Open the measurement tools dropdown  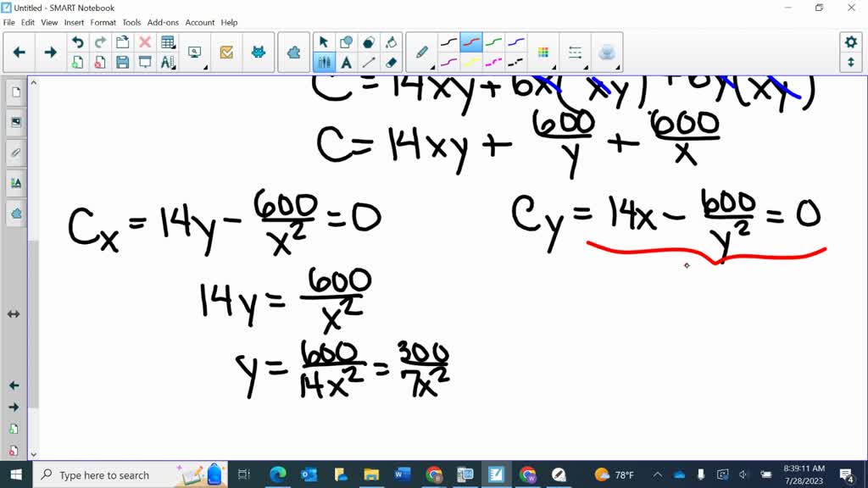[168, 63]
